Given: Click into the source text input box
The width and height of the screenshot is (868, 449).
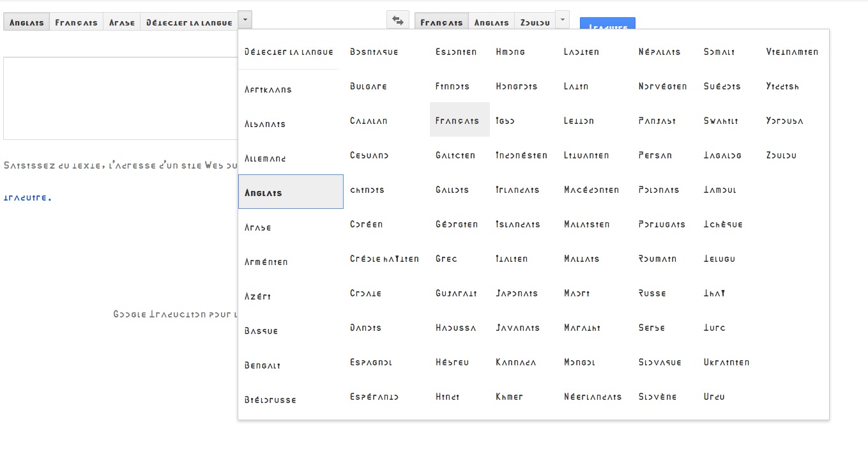Looking at the screenshot, I should [120, 98].
